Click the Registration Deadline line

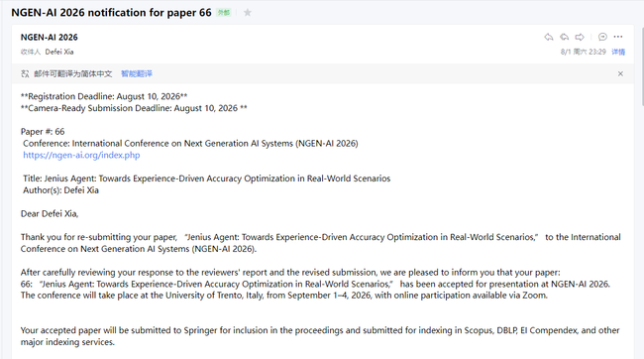pos(104,96)
